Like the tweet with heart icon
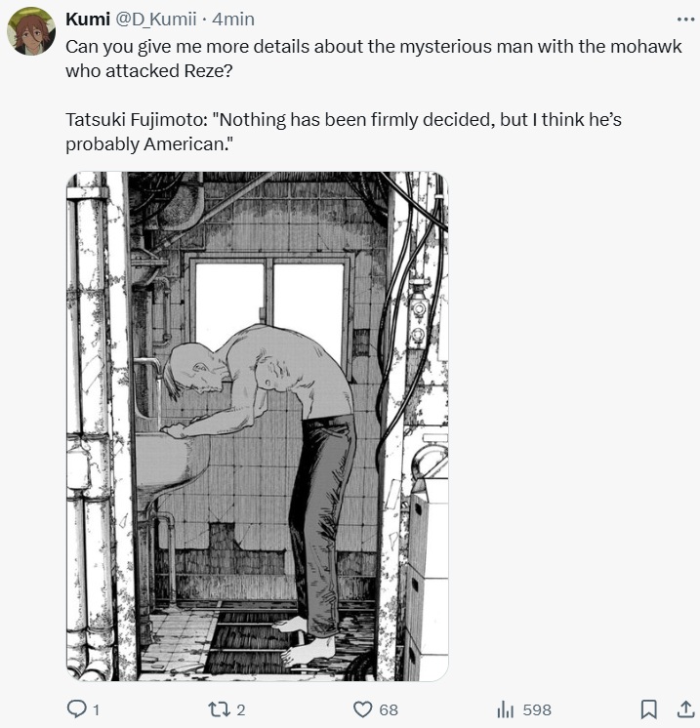The image size is (700, 728). tap(363, 709)
